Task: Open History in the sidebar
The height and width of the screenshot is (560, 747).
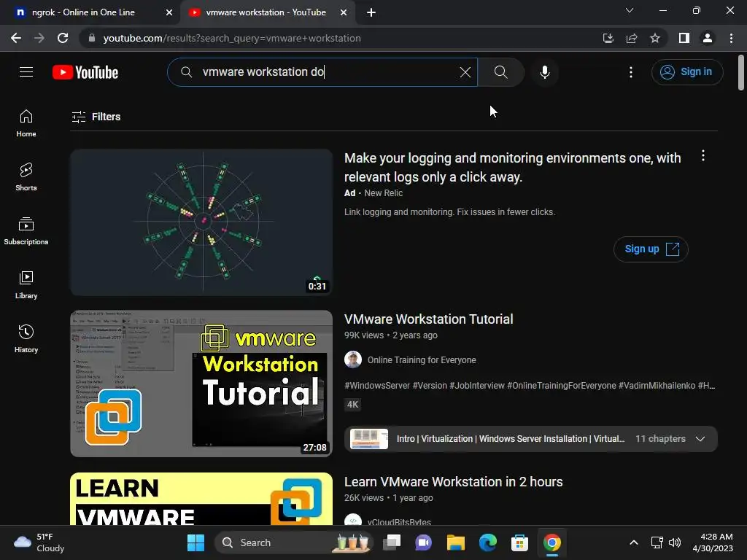Action: 26,339
